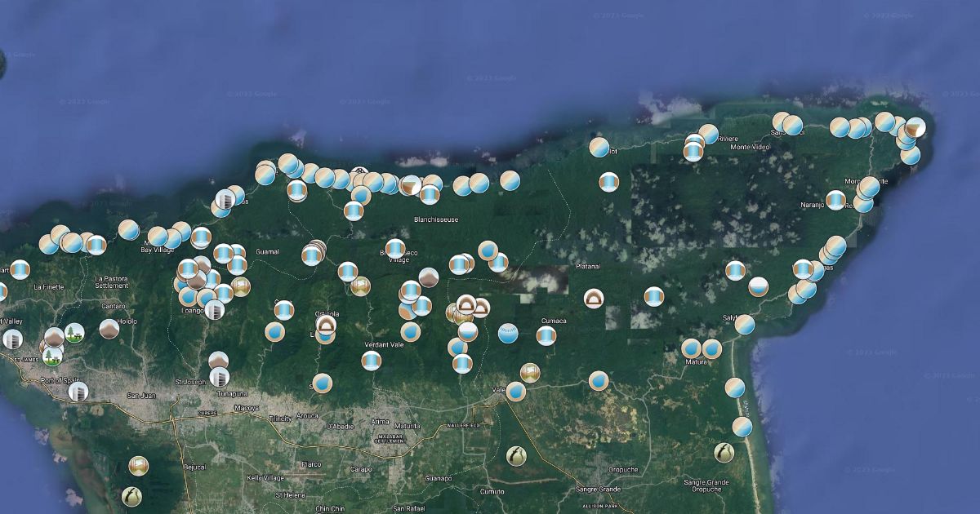The height and width of the screenshot is (514, 980).
Task: Select the beach marker south of Matura coast
Action: click(x=742, y=427)
